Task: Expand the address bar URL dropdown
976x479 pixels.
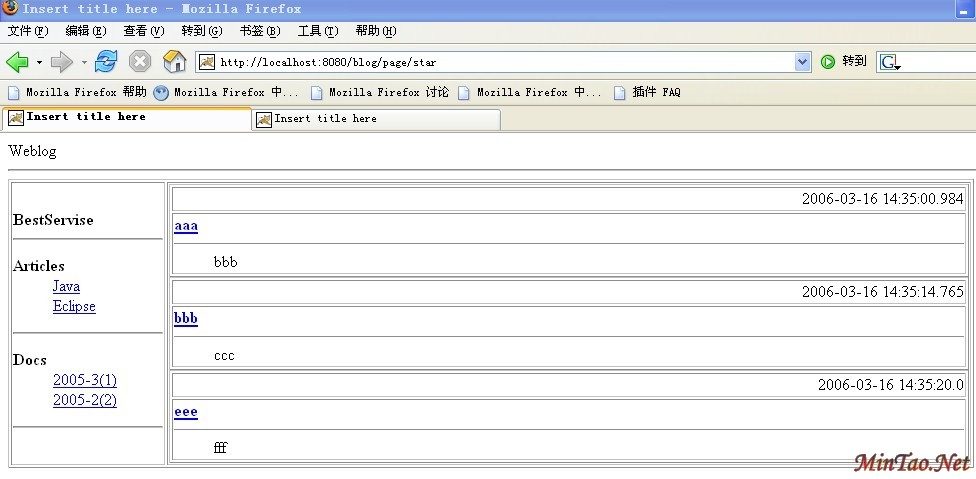Action: [x=802, y=62]
